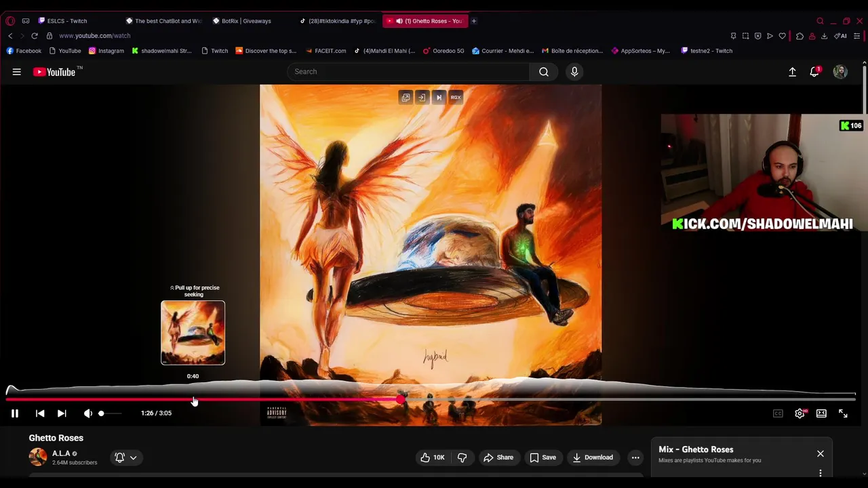
Task: Click in the YouTube Search field
Action: 409,72
